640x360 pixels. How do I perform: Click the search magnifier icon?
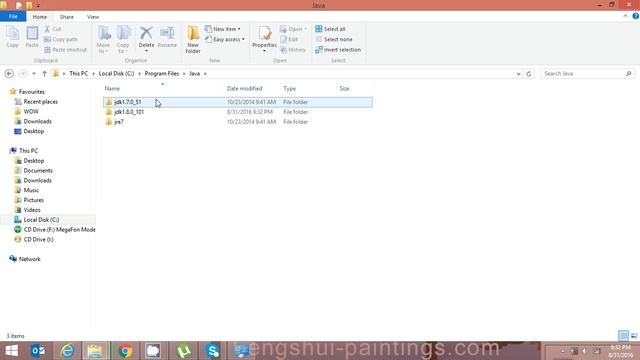tap(629, 74)
